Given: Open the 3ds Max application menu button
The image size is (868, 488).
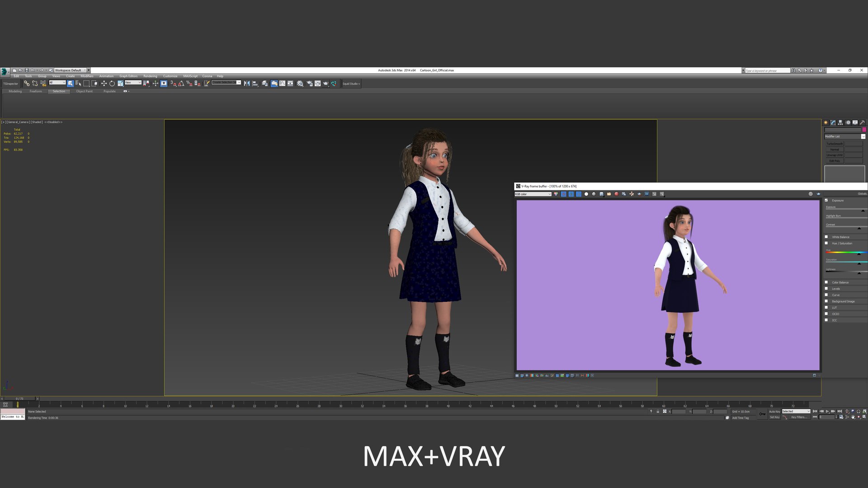Looking at the screenshot, I should tap(5, 71).
